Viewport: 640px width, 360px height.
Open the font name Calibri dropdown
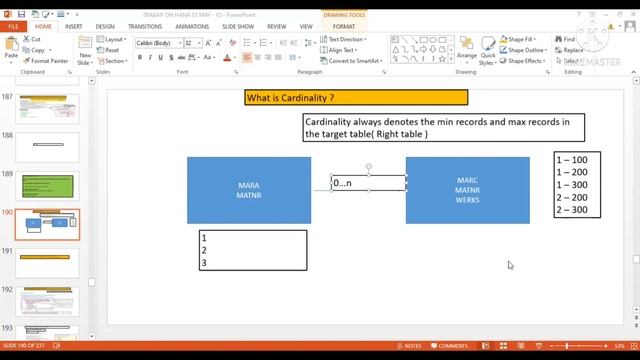pyautogui.click(x=180, y=43)
